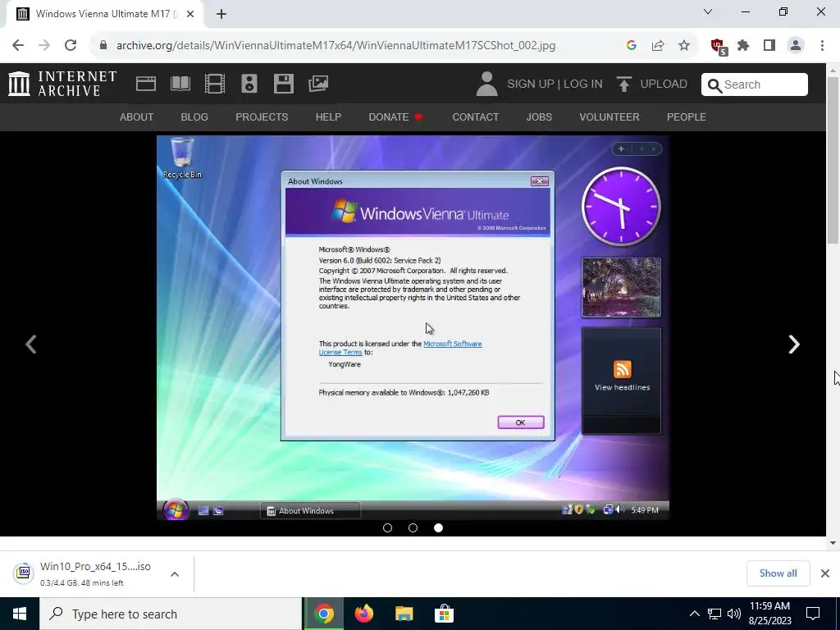This screenshot has height=630, width=840.
Task: Click the Internet Archive search field
Action: [x=755, y=84]
